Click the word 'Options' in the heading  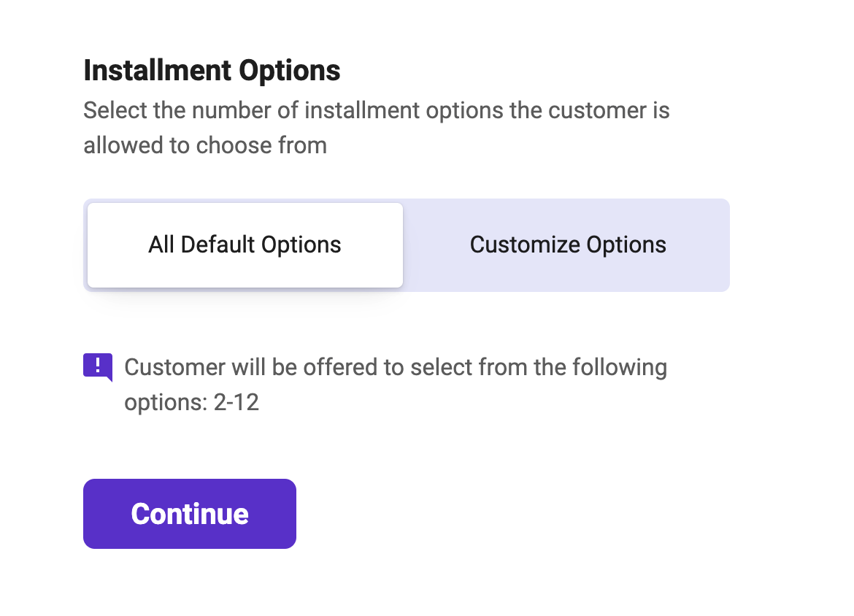[290, 72]
